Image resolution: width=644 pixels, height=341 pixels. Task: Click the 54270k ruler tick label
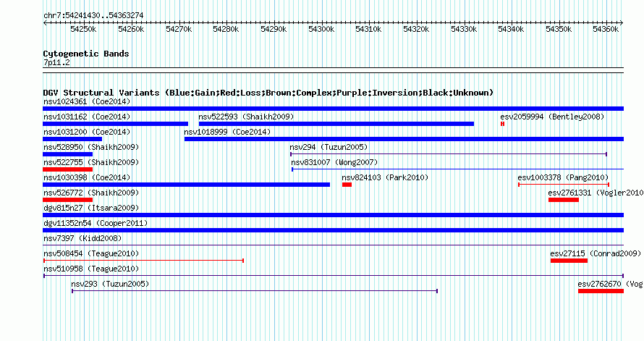click(x=179, y=29)
